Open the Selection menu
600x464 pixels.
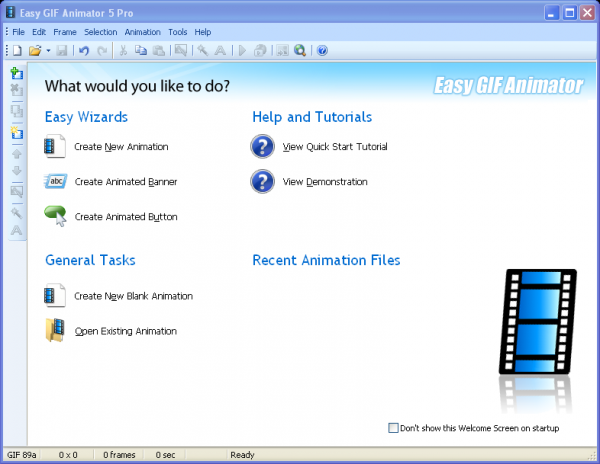click(x=101, y=32)
